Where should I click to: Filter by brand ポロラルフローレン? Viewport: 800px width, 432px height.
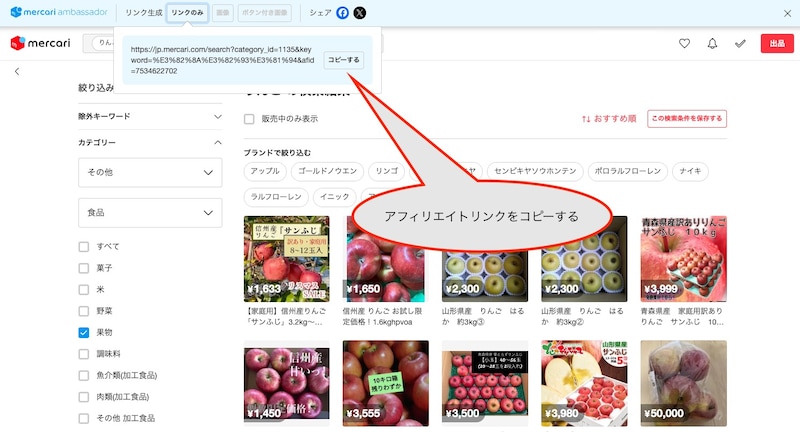click(628, 171)
